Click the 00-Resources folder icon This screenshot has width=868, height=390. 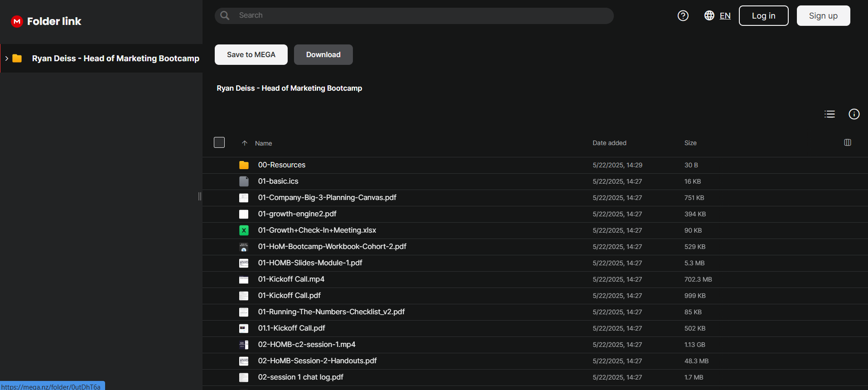(244, 165)
